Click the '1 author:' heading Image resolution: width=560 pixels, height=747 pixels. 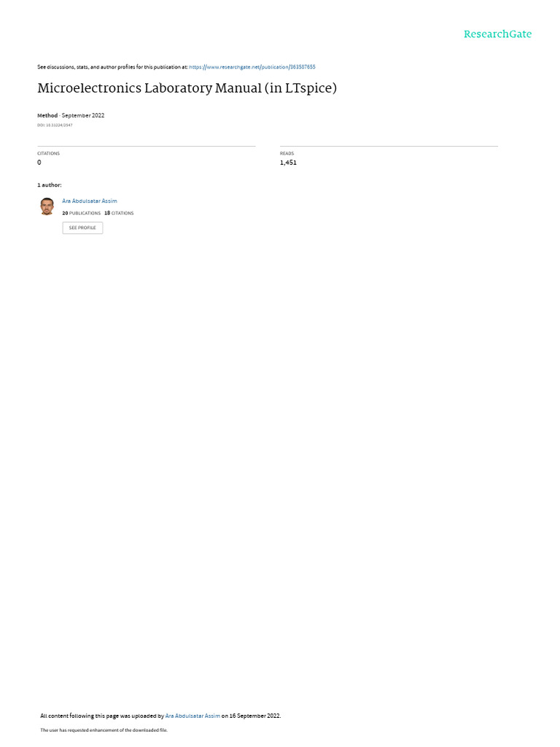tap(50, 185)
